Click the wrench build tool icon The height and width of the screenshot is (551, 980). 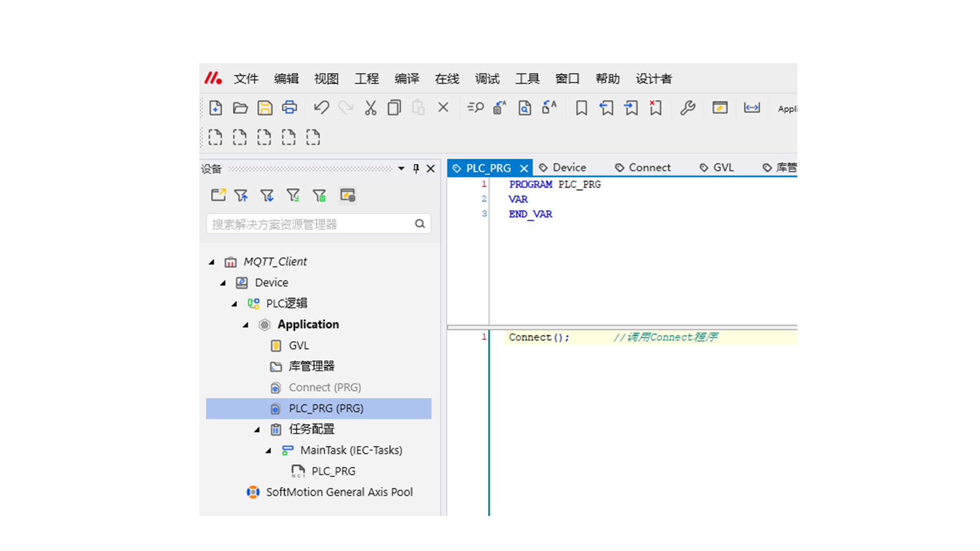pyautogui.click(x=688, y=108)
